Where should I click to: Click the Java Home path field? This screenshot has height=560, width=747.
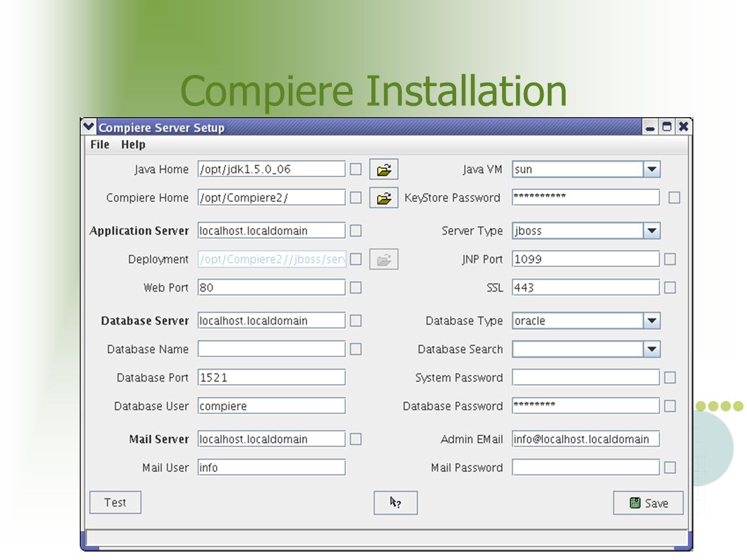[x=272, y=169]
